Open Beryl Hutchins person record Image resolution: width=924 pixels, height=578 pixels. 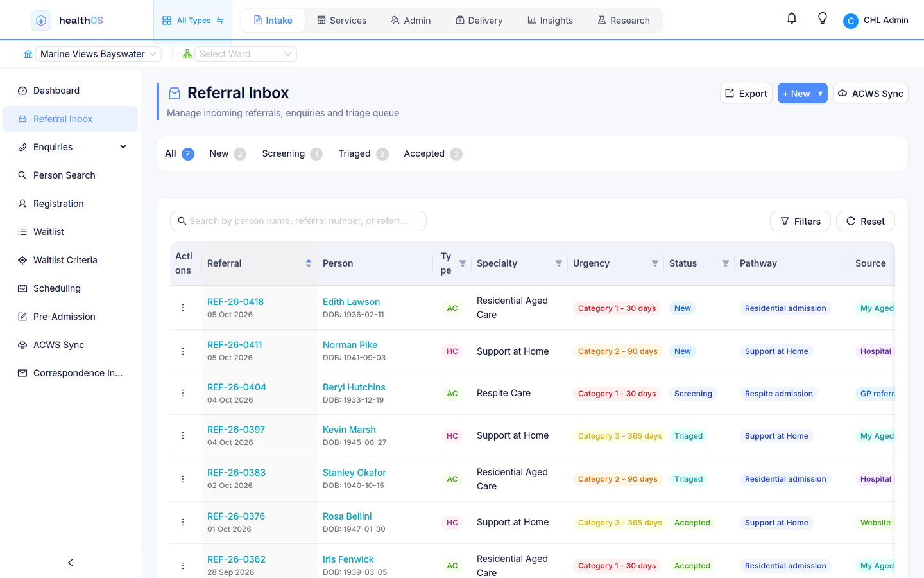(354, 387)
